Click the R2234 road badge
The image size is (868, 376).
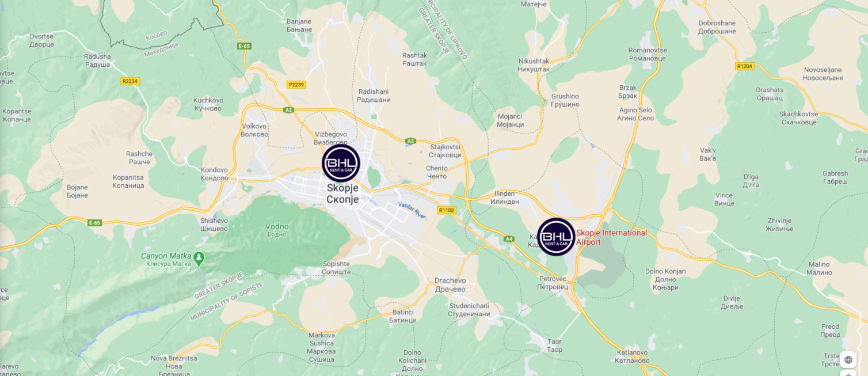(x=130, y=81)
